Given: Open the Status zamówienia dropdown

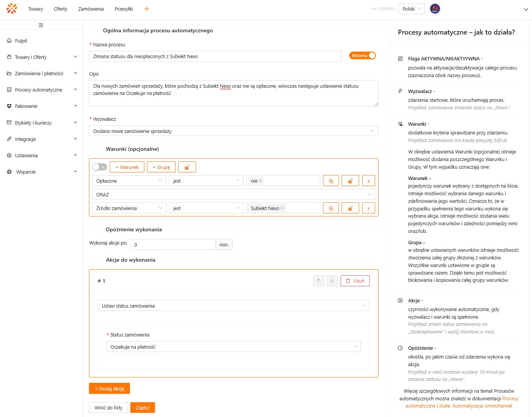Looking at the screenshot, I should (233, 347).
